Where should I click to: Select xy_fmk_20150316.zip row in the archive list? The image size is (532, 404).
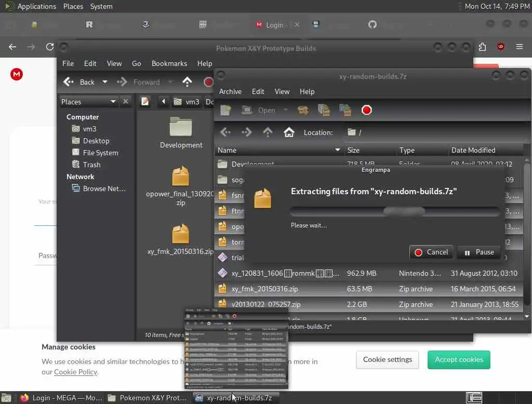coord(369,289)
